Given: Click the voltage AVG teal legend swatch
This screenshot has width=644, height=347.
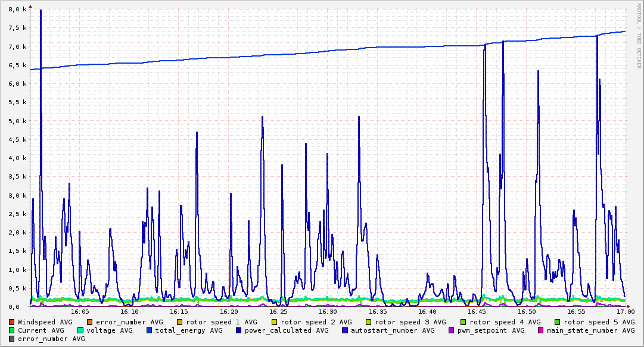Looking at the screenshot, I should pos(80,330).
